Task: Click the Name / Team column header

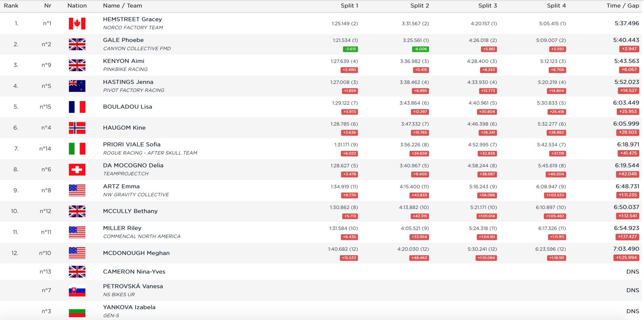Action: pos(122,6)
